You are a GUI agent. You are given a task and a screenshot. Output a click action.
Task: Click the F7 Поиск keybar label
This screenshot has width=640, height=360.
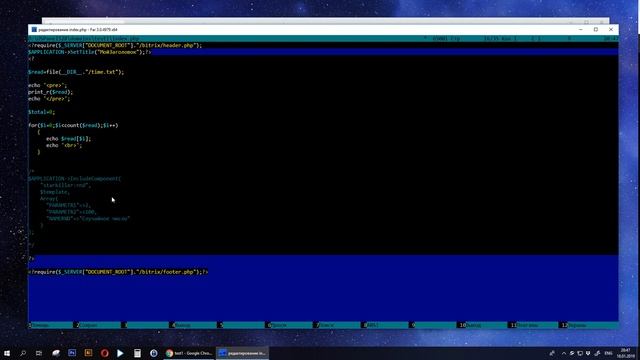337,325
